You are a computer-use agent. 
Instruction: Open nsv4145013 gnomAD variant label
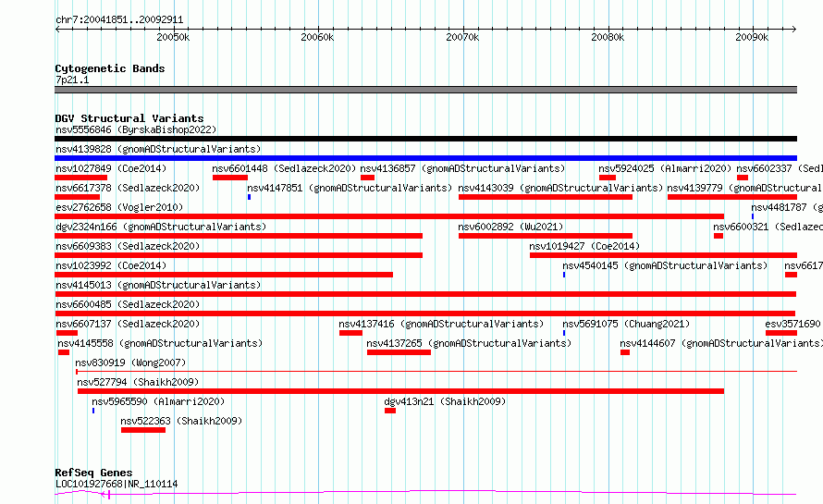158,285
